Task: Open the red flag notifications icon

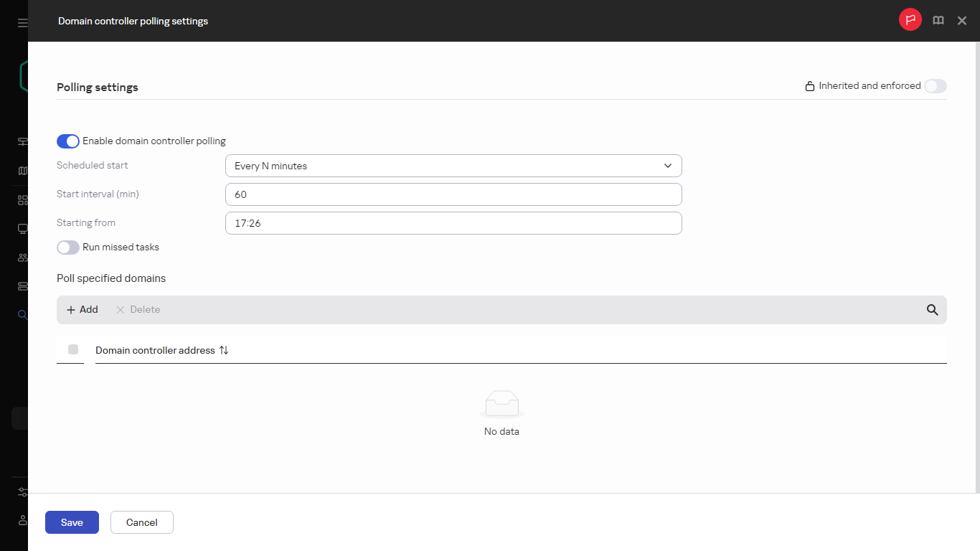Action: (910, 19)
